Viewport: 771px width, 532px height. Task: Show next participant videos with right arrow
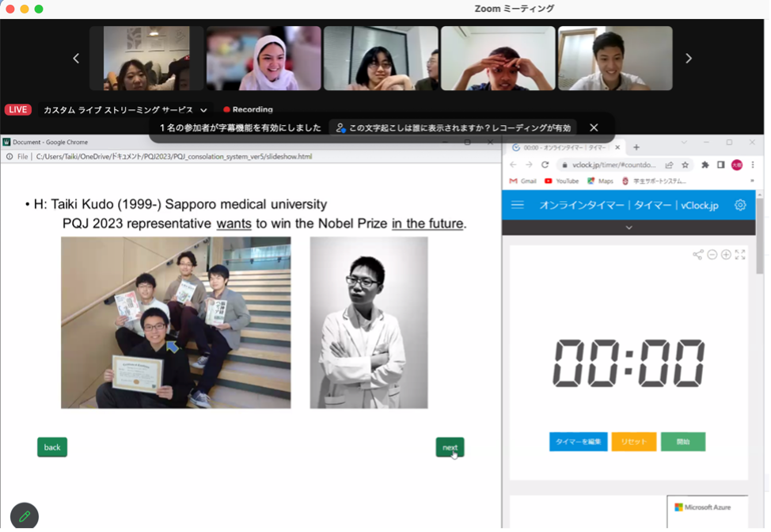click(x=688, y=58)
